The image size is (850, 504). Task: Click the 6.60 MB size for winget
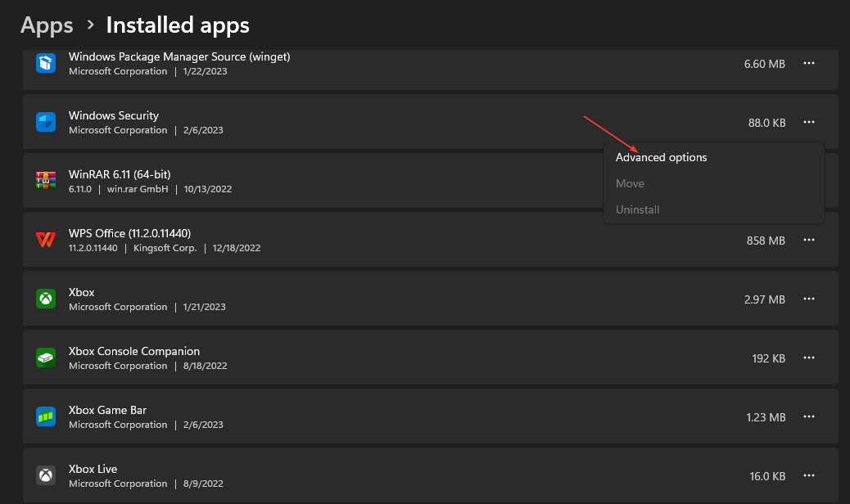[x=764, y=64]
